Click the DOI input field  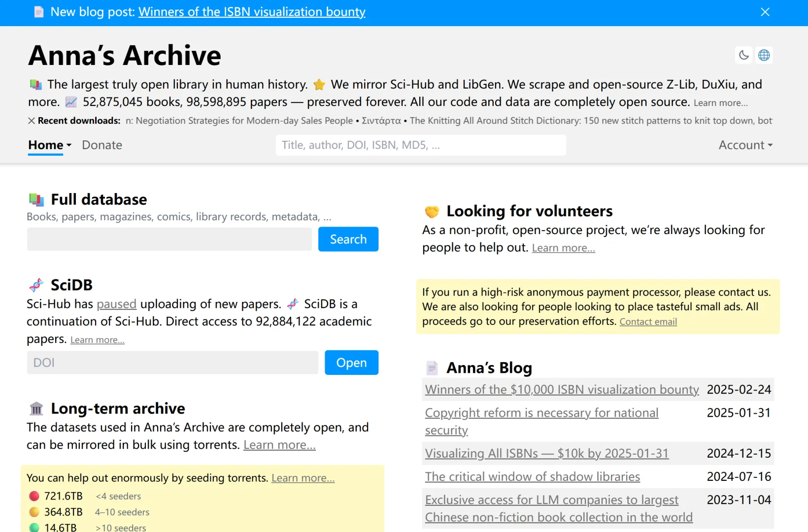[x=172, y=363]
